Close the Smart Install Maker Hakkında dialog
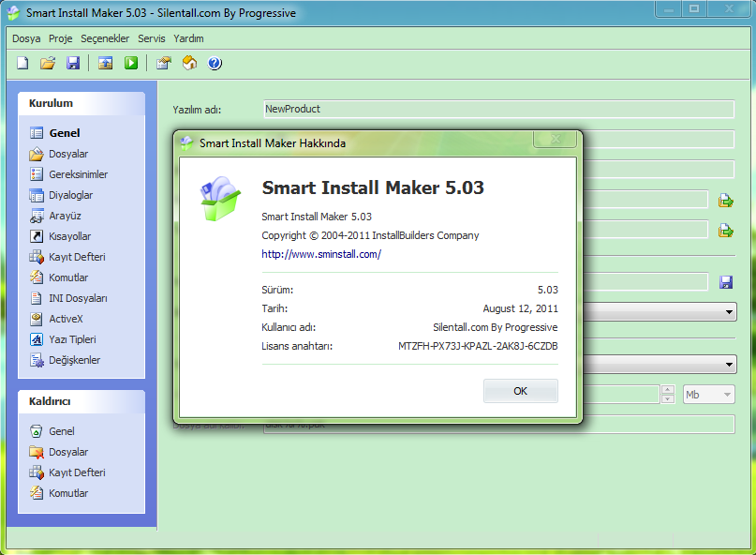The width and height of the screenshot is (756, 555). [x=555, y=139]
